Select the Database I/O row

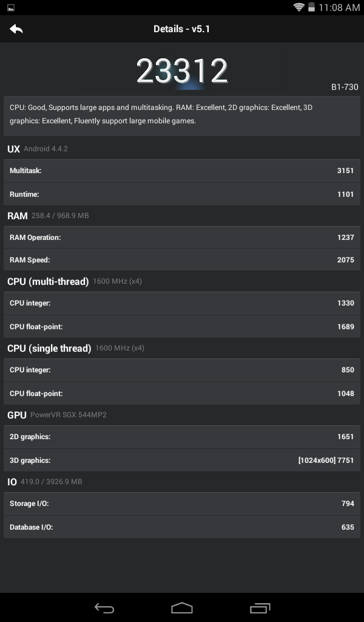point(182,527)
